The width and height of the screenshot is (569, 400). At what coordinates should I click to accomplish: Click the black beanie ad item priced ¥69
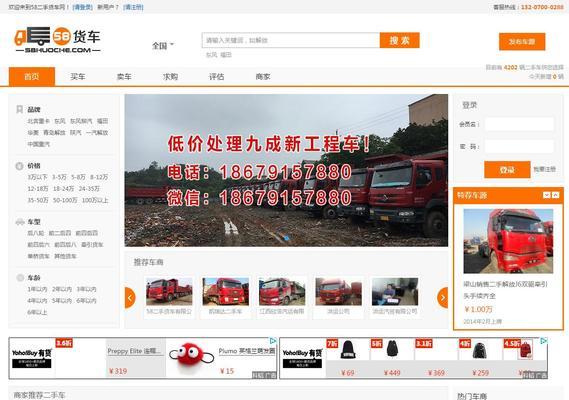pyautogui.click(x=348, y=358)
